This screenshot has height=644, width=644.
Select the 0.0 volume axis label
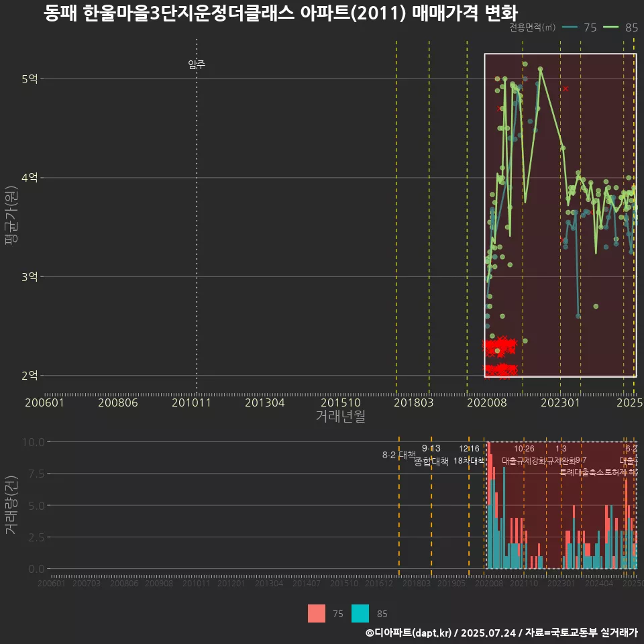pos(36,569)
